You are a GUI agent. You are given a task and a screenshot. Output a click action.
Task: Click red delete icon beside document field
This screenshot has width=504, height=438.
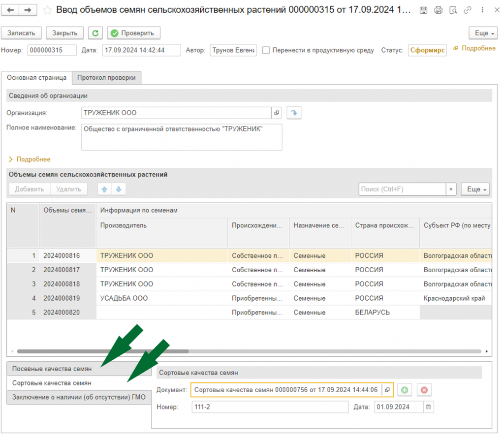point(424,390)
